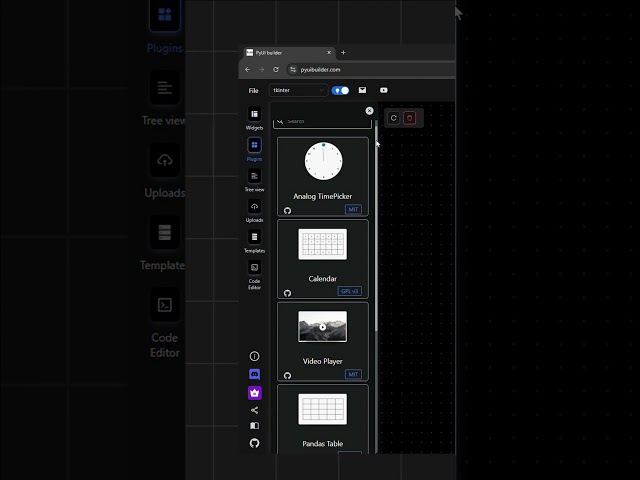The width and height of the screenshot is (640, 480).
Task: Select the Calendar grid thumbnail
Action: click(322, 244)
